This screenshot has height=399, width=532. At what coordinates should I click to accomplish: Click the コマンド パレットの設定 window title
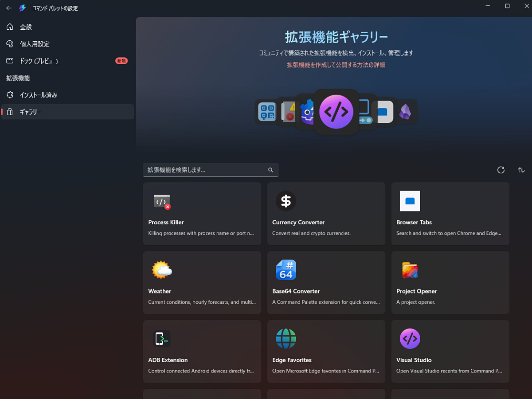55,8
